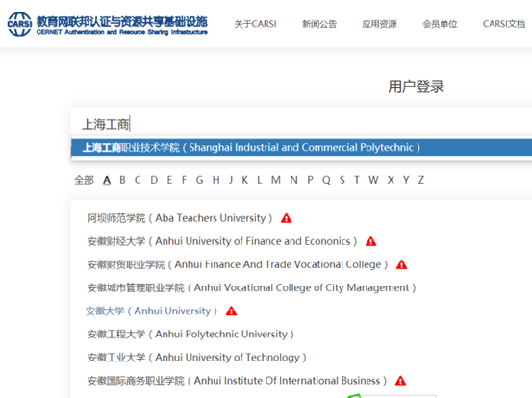This screenshot has height=398, width=532.
Task: Click the 教育网联邦认证与资源共享基础设施 site title
Action: pos(122,22)
